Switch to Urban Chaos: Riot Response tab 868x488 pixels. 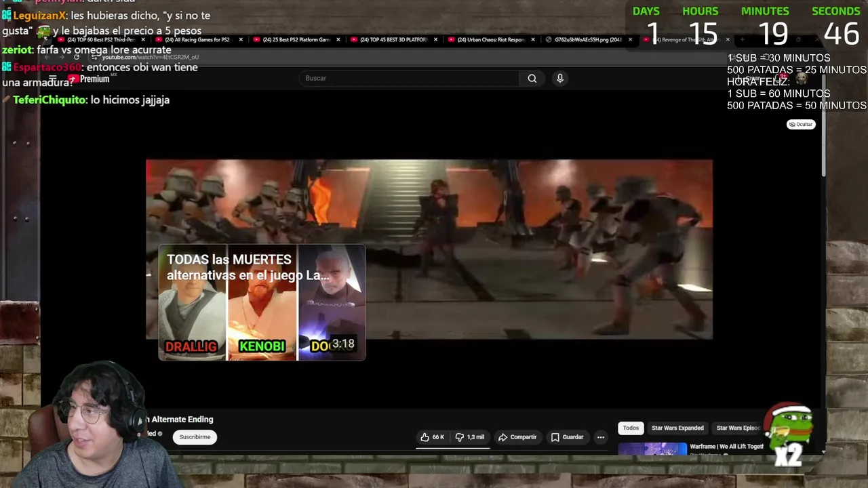point(490,40)
